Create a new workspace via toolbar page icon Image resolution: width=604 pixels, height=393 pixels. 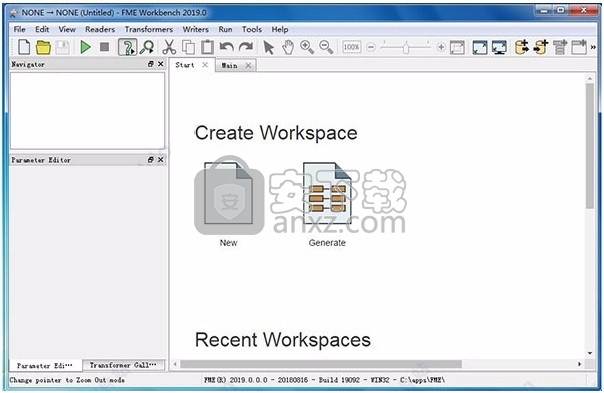click(24, 47)
